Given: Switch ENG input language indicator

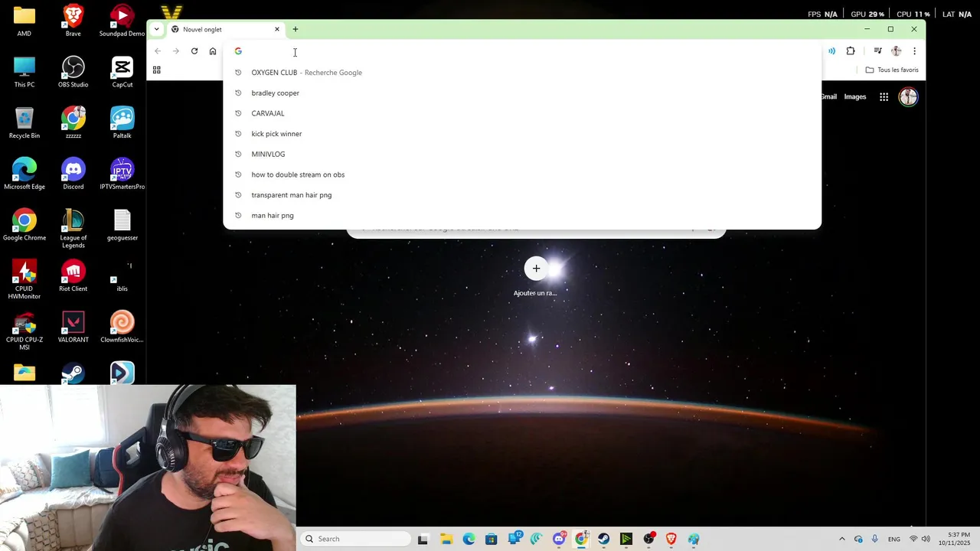Looking at the screenshot, I should coord(894,539).
